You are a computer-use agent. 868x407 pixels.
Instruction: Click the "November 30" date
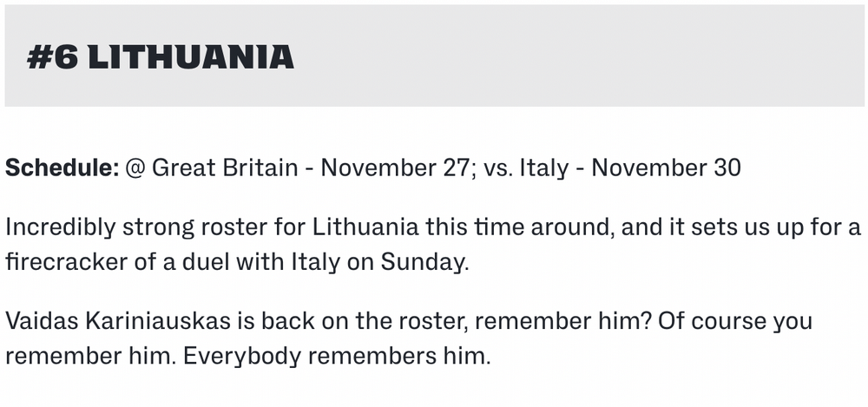coord(666,167)
